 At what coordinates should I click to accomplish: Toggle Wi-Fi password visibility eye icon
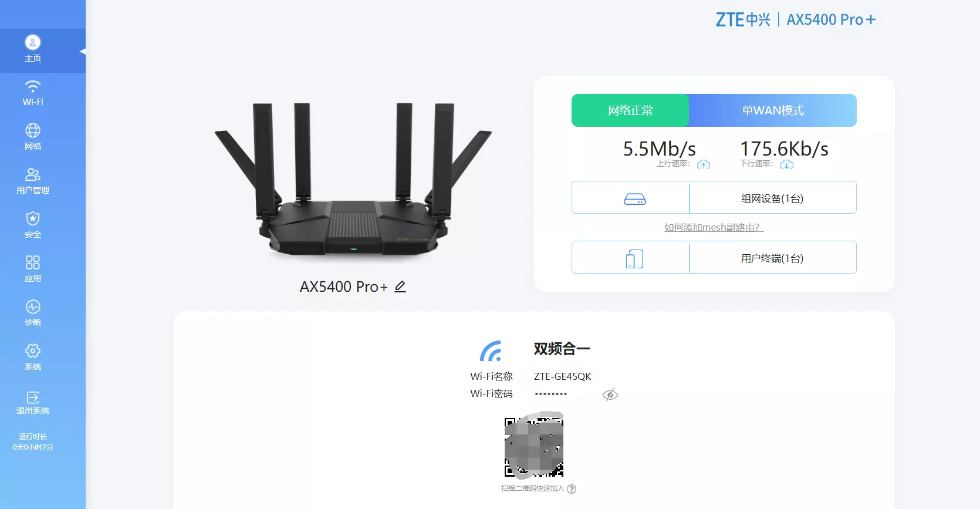coord(610,395)
